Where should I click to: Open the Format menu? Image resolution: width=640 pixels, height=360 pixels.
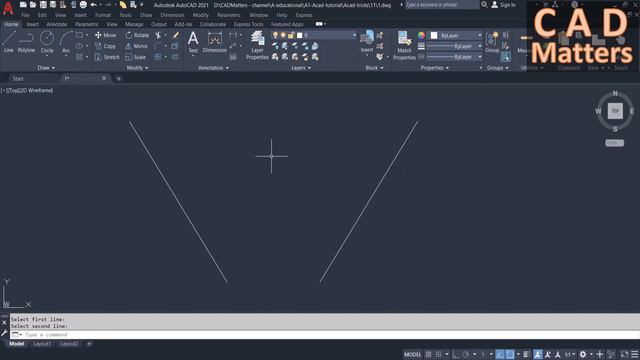(x=103, y=15)
